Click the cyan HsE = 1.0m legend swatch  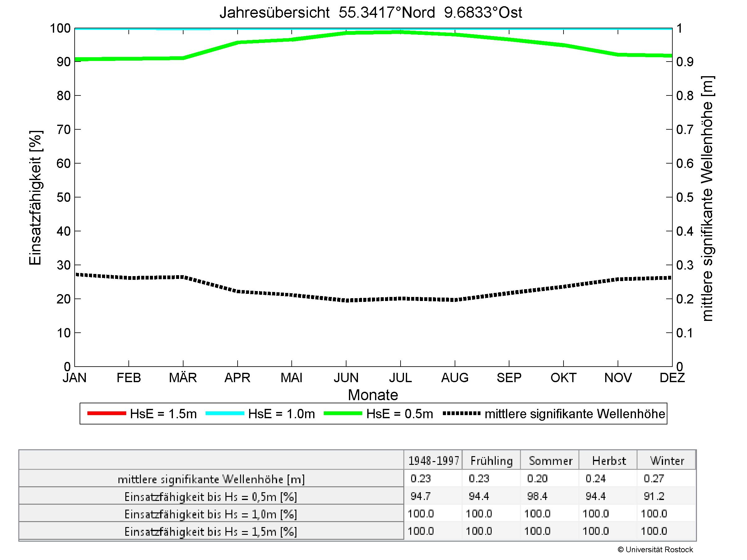(x=225, y=414)
